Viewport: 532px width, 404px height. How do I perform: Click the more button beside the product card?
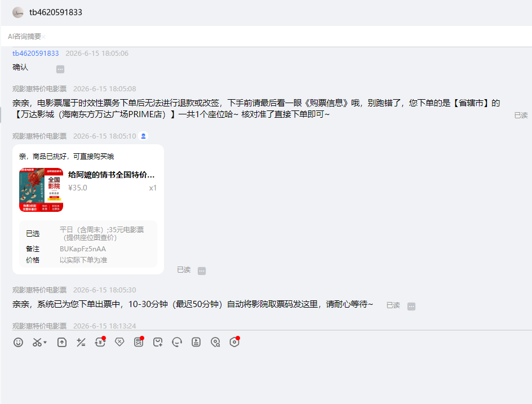tap(202, 270)
